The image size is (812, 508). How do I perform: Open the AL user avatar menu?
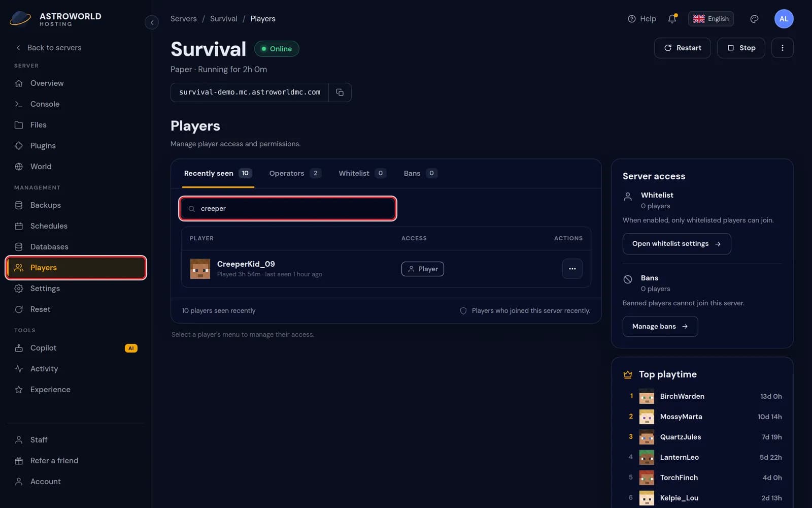(x=784, y=19)
